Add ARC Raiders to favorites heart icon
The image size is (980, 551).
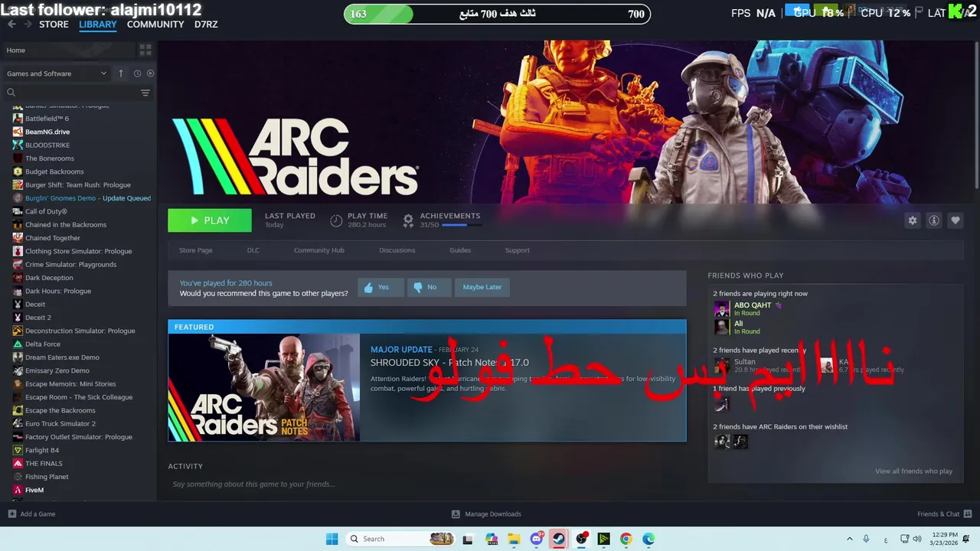(955, 220)
